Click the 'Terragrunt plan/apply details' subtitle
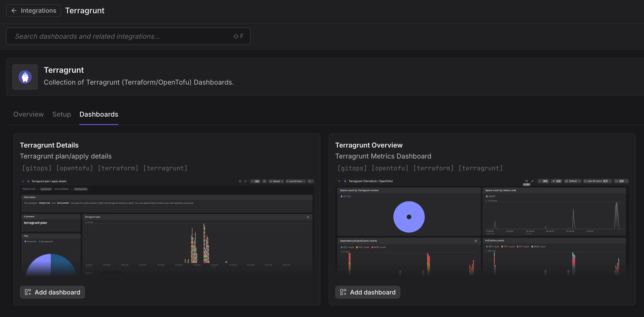Screen dimensions: 644x317 (x=66, y=156)
